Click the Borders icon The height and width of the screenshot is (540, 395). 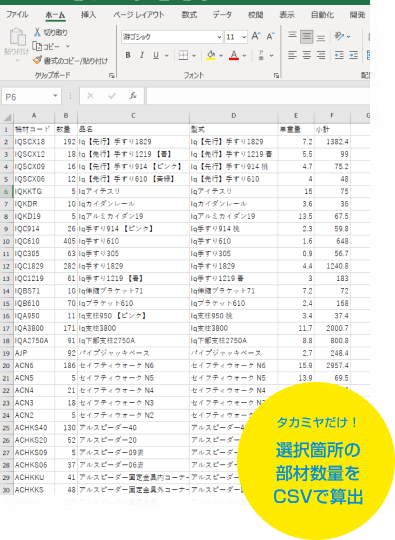click(x=183, y=55)
